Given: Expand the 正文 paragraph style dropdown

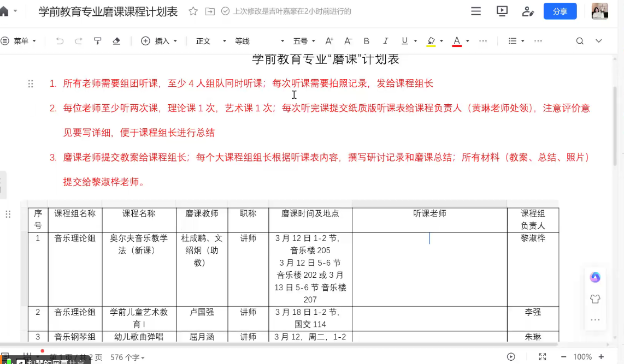Looking at the screenshot, I should [x=211, y=41].
